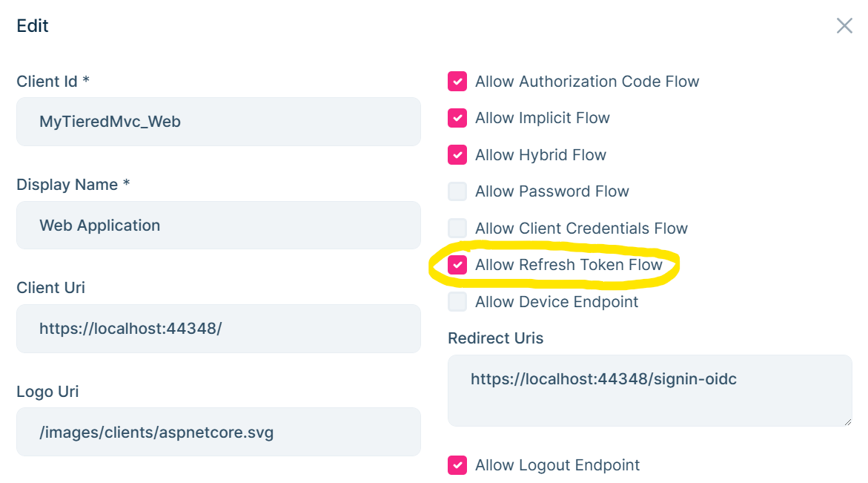Image resolution: width=868 pixels, height=483 pixels.
Task: Click the "Display Name *" field label
Action: click(73, 185)
